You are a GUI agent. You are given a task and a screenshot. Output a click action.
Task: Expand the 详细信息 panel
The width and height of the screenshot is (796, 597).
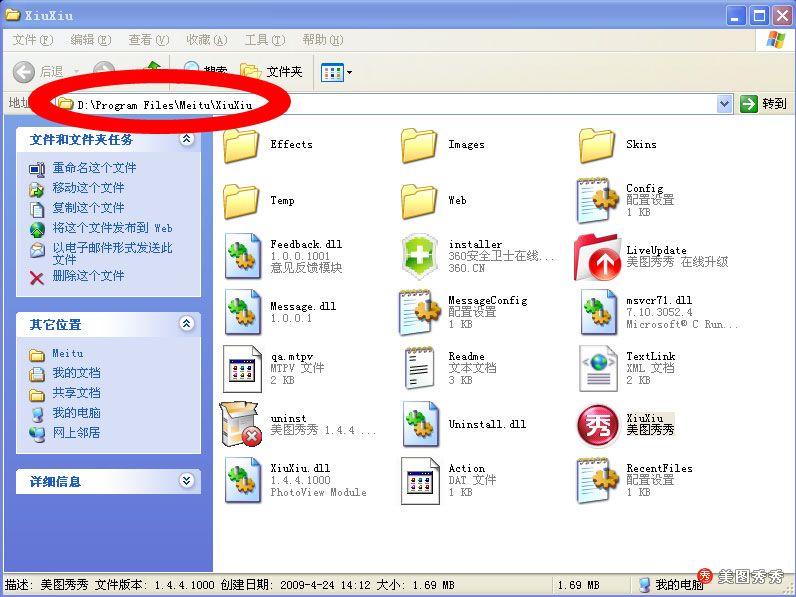pyautogui.click(x=187, y=480)
